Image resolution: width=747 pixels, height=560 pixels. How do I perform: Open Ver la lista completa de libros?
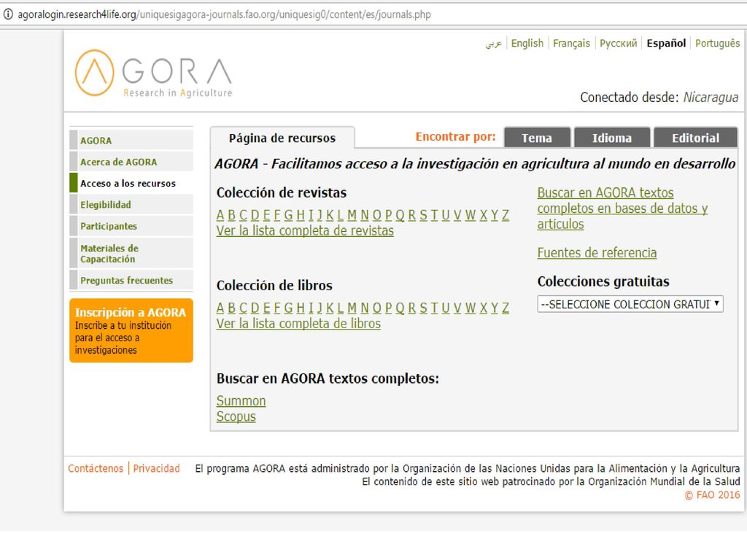click(298, 323)
